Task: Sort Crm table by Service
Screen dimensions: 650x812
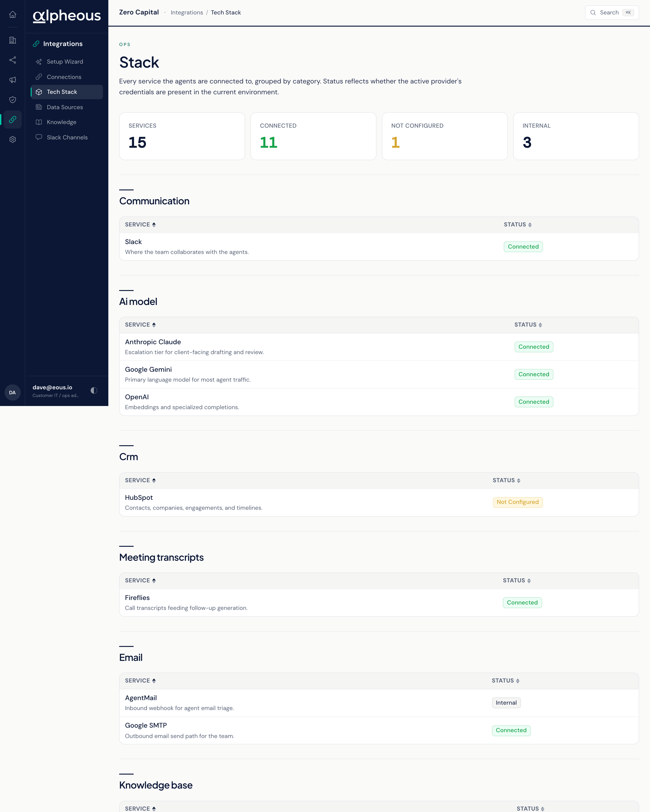Action: point(140,480)
